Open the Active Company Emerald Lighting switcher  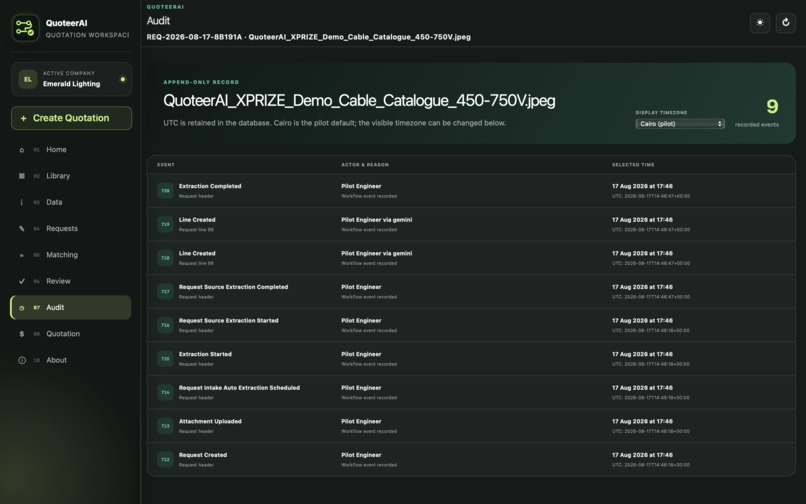71,79
